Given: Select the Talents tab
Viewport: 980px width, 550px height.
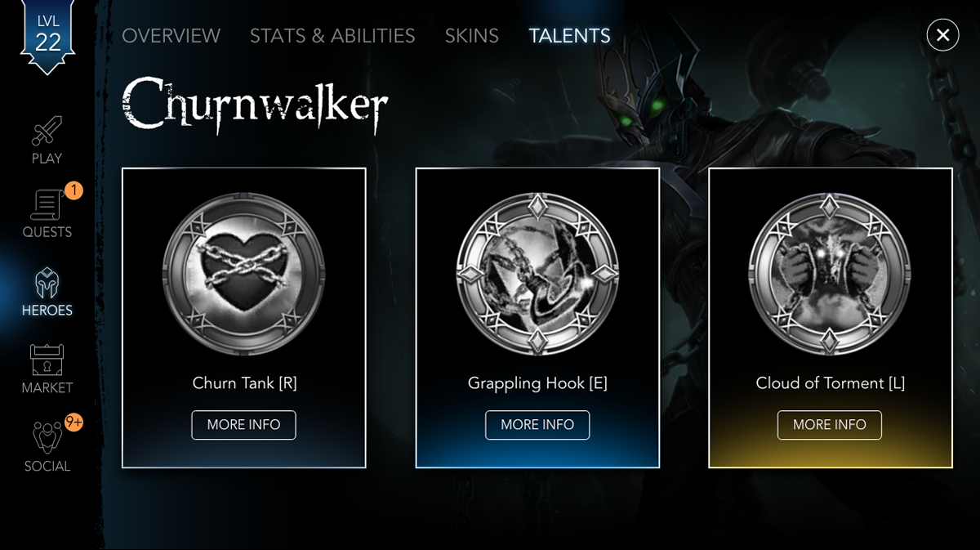Looking at the screenshot, I should (x=569, y=36).
